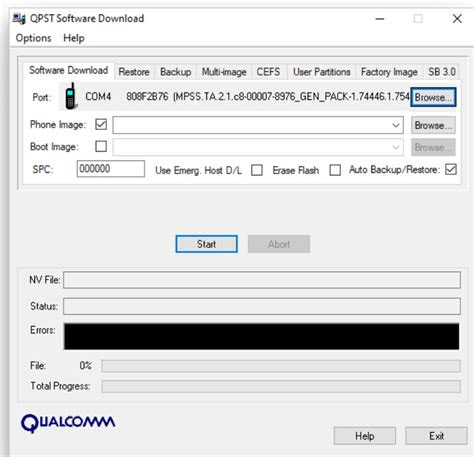
Task: Click the File progress bar
Action: point(281,366)
